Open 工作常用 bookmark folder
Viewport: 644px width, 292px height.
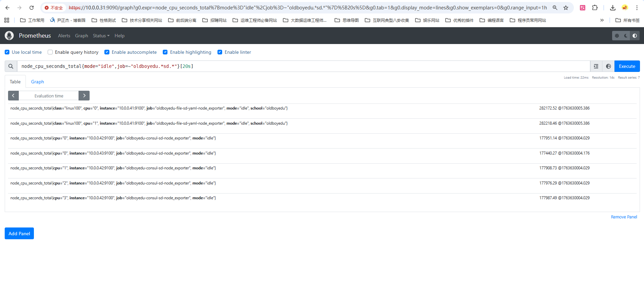pos(32,20)
